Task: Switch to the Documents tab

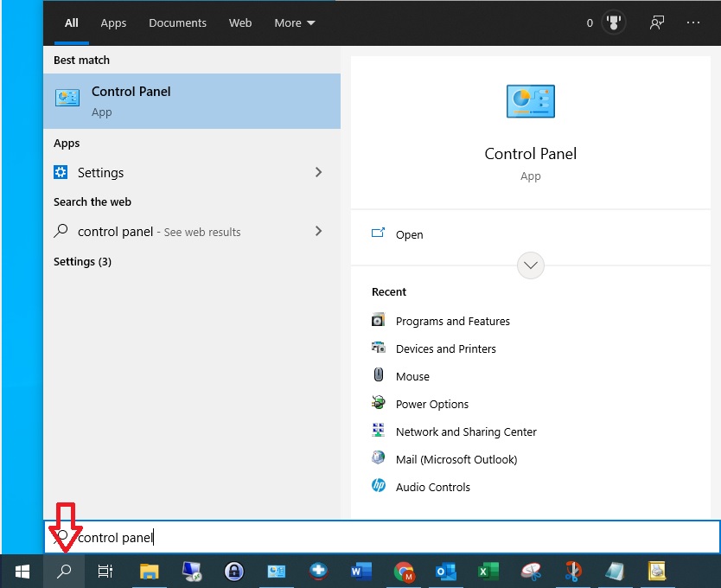Action: (177, 22)
